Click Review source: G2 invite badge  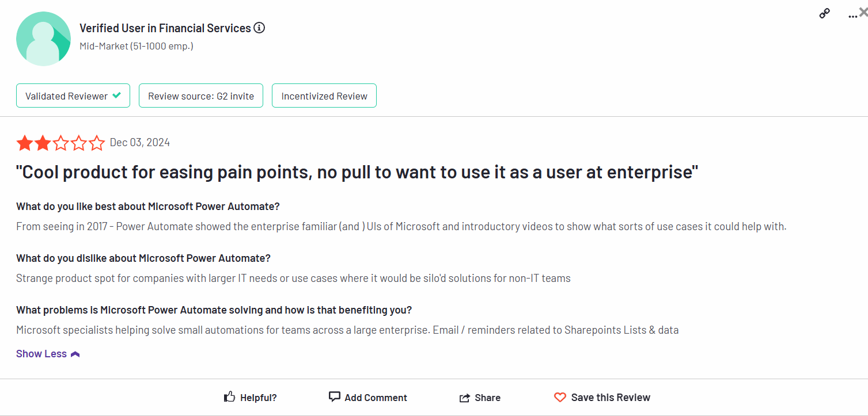pos(201,96)
